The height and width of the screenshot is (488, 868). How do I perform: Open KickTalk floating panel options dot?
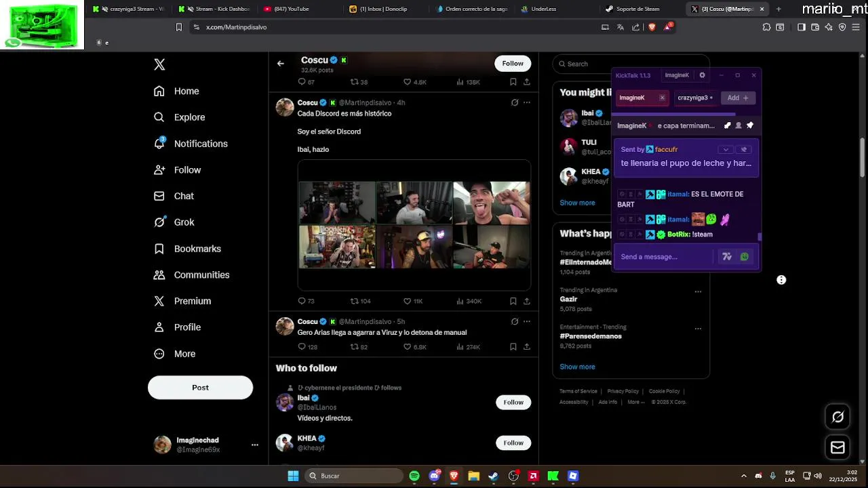click(x=781, y=280)
